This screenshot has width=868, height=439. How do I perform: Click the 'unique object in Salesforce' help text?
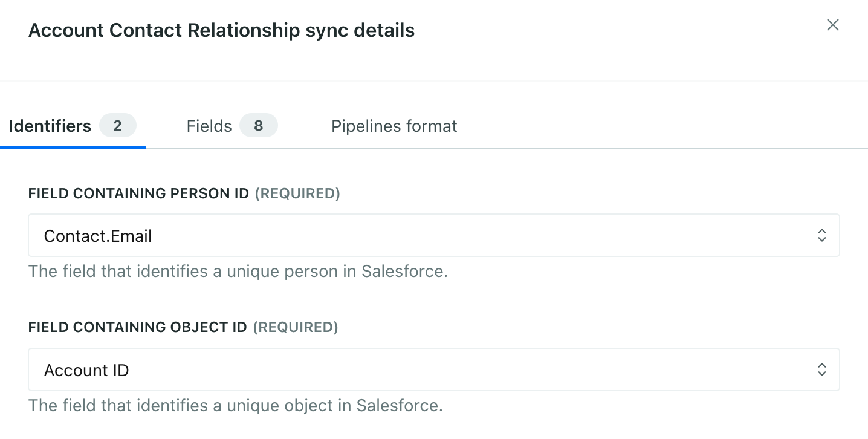tap(236, 405)
